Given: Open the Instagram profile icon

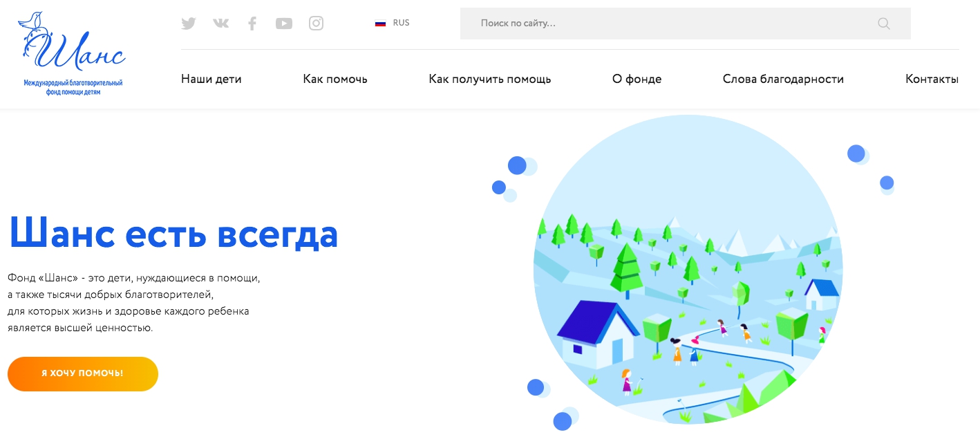Looking at the screenshot, I should pyautogui.click(x=316, y=24).
